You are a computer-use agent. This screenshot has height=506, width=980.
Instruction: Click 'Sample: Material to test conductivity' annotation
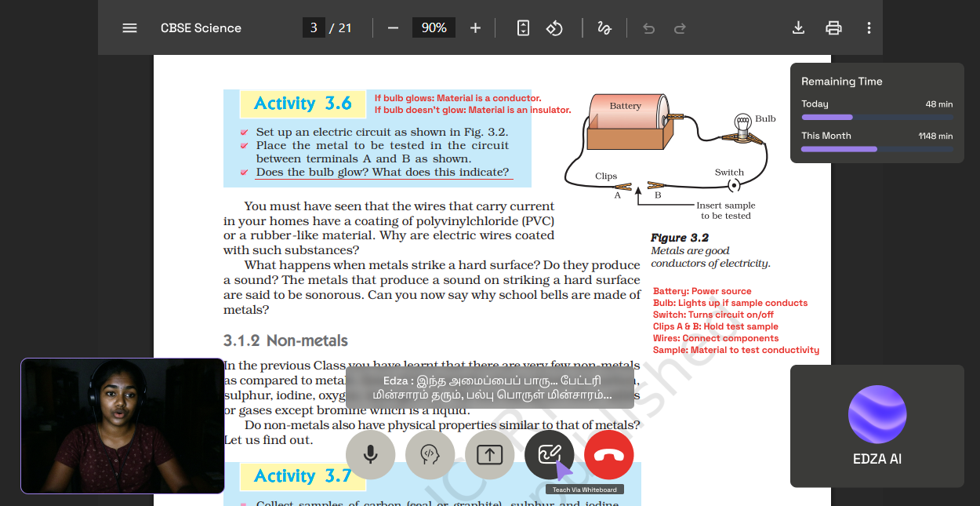[x=736, y=350]
